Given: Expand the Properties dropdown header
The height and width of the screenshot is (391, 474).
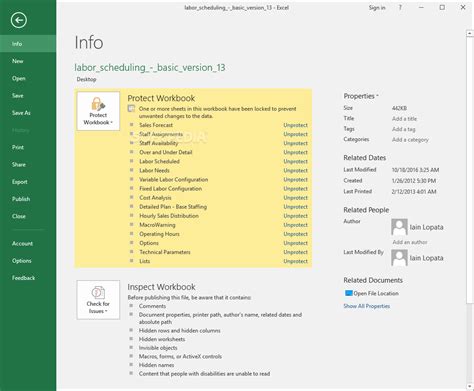Looking at the screenshot, I should [x=361, y=96].
